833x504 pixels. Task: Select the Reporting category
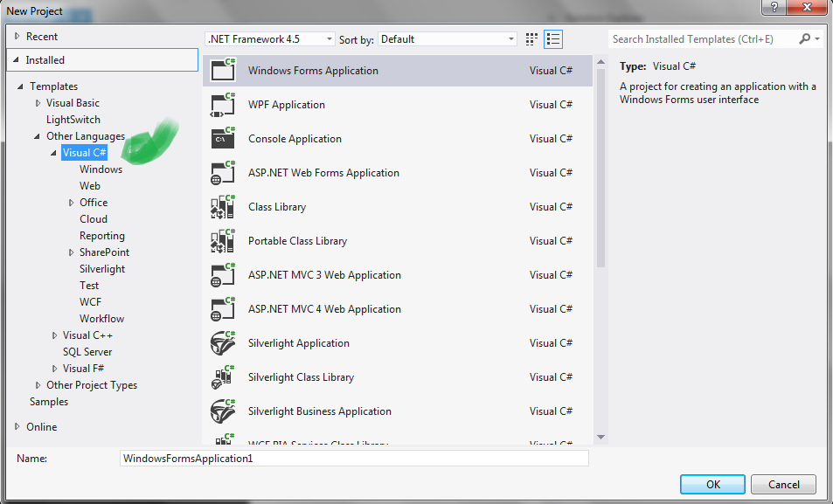coord(102,236)
